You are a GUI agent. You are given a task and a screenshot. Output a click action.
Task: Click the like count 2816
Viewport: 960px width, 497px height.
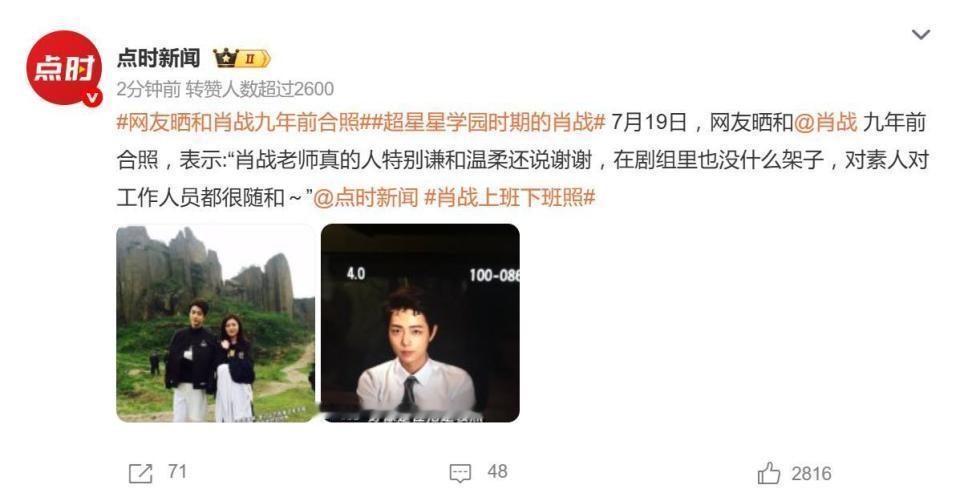coord(811,473)
